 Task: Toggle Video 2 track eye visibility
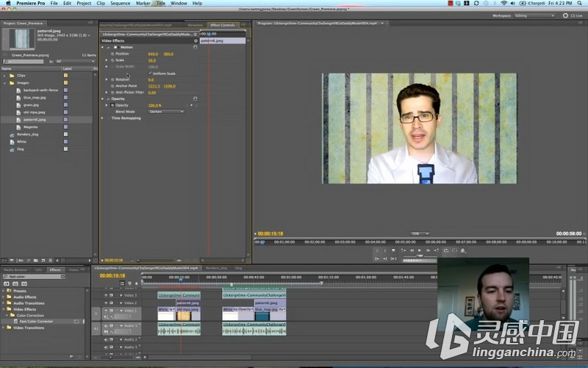[106, 302]
